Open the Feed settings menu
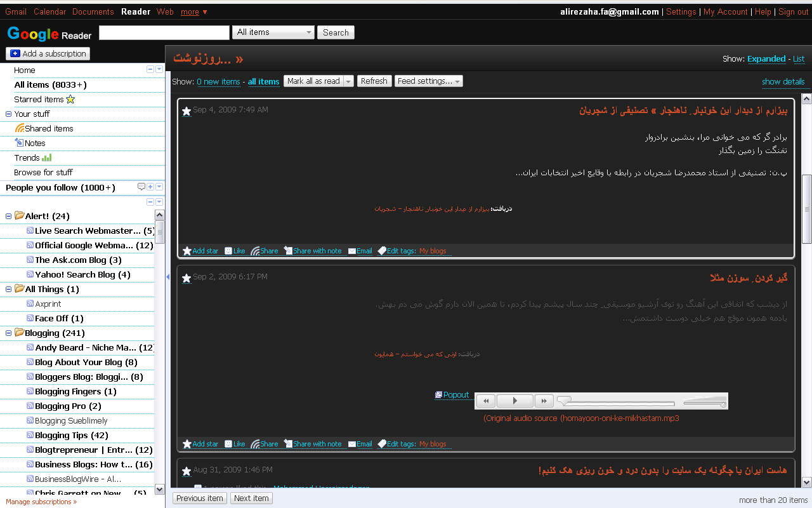 428,81
